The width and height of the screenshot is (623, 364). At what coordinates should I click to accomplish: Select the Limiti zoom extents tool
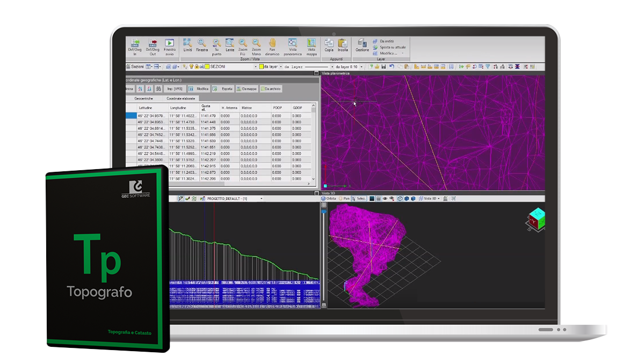pos(187,45)
